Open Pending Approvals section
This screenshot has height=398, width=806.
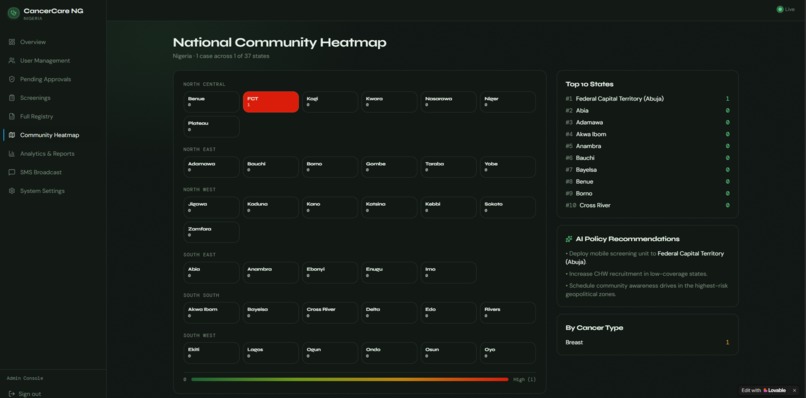click(x=53, y=79)
